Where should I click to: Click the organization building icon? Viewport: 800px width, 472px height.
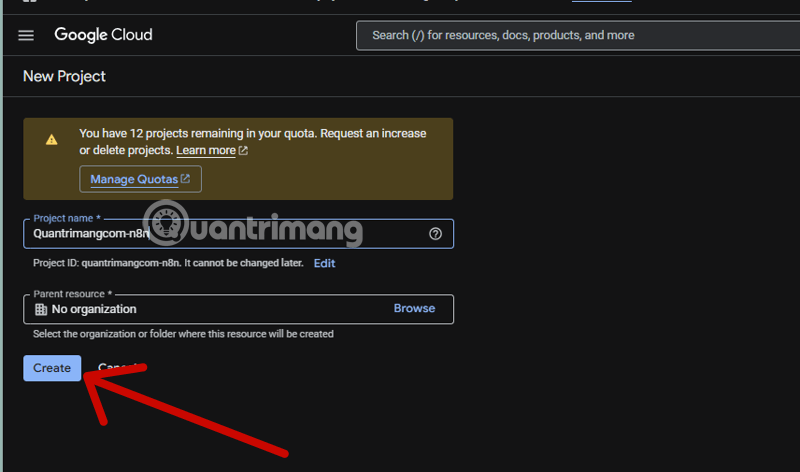(41, 309)
